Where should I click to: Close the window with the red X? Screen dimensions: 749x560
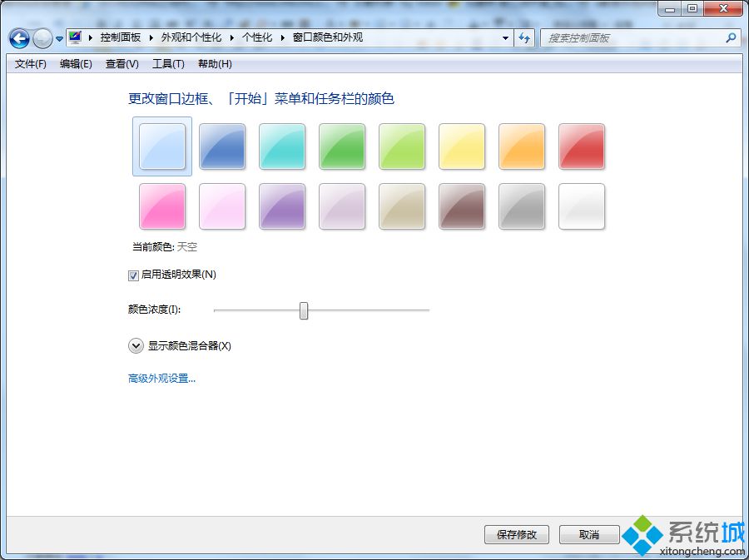(x=724, y=8)
